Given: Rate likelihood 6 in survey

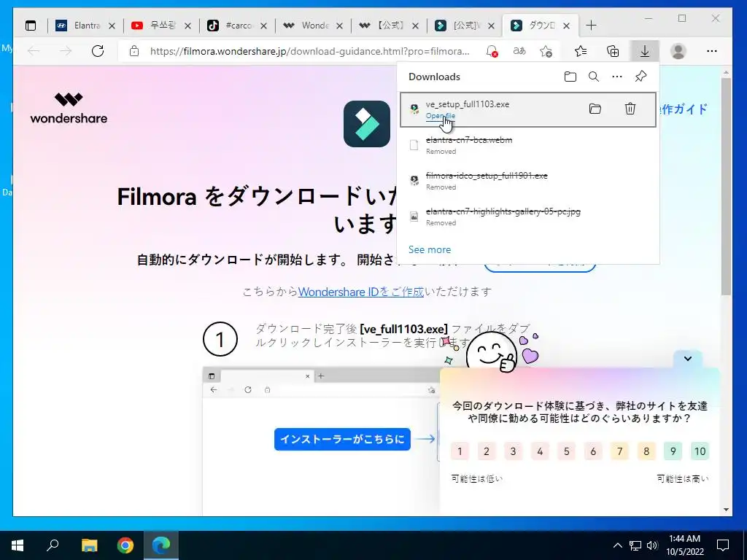Looking at the screenshot, I should [x=593, y=451].
